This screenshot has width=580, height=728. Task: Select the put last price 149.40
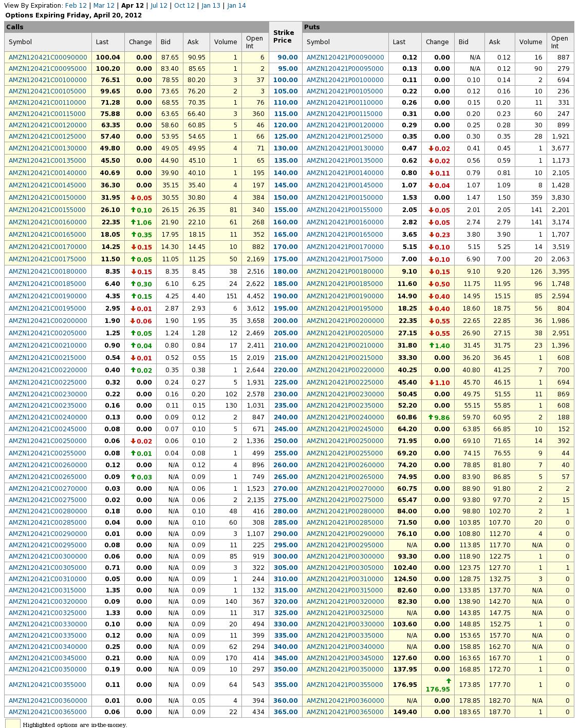click(x=405, y=712)
